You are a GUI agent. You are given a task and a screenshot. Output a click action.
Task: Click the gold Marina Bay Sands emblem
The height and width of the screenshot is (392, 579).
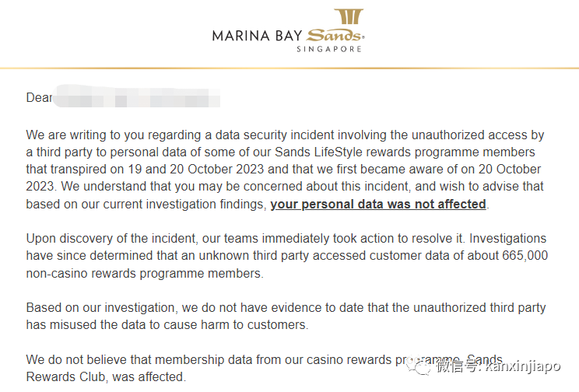(349, 16)
